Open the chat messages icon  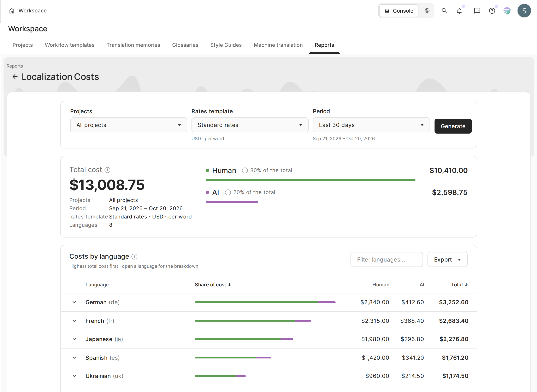(477, 11)
